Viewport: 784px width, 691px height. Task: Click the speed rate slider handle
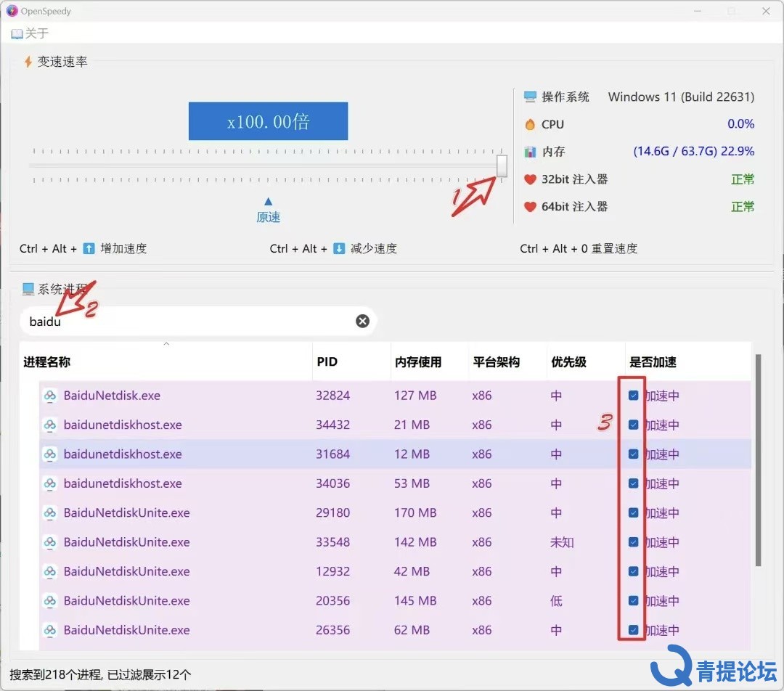pyautogui.click(x=502, y=165)
